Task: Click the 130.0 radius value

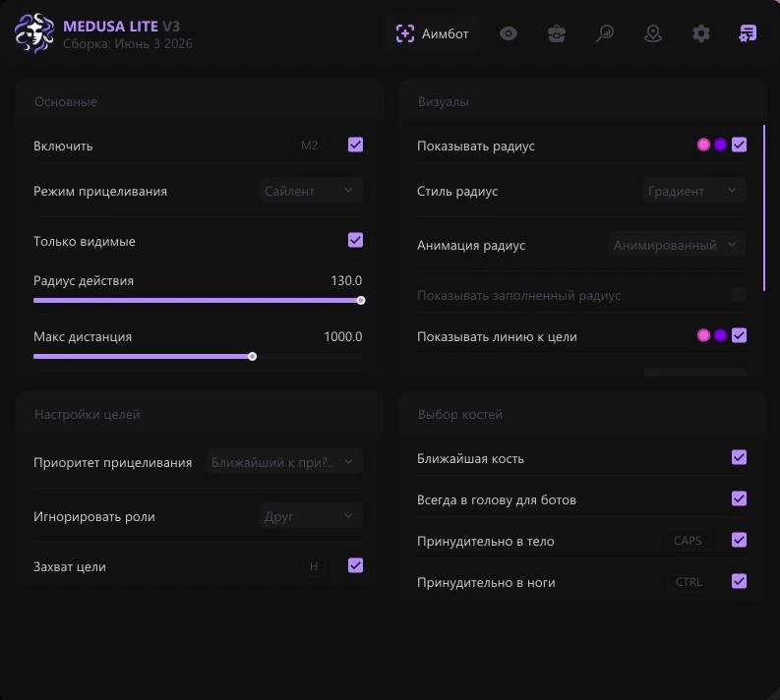Action: (x=346, y=280)
